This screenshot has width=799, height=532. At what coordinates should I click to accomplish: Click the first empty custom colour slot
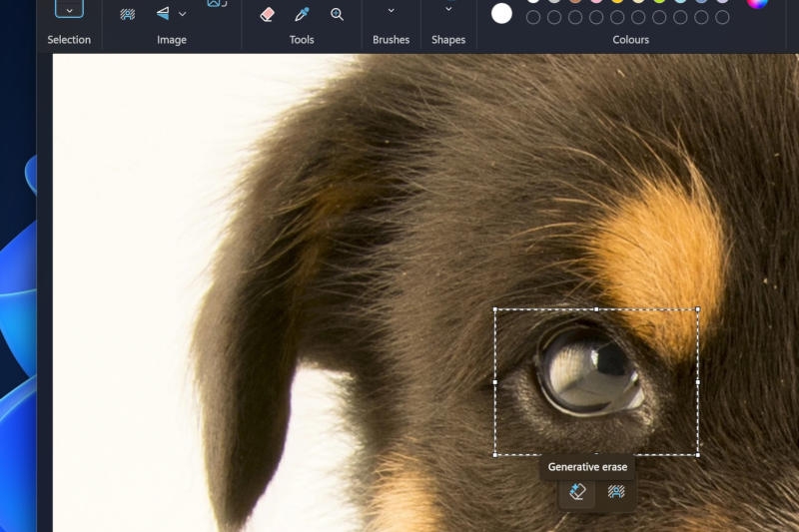pos(533,17)
